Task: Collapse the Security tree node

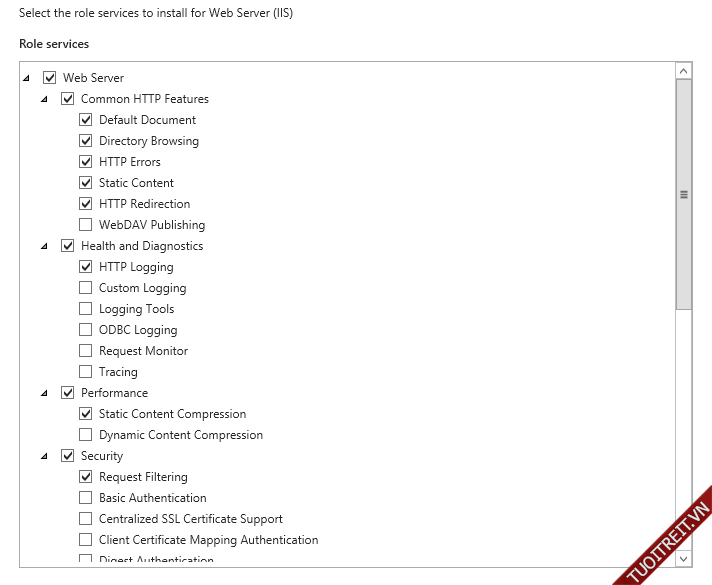Action: point(44,456)
